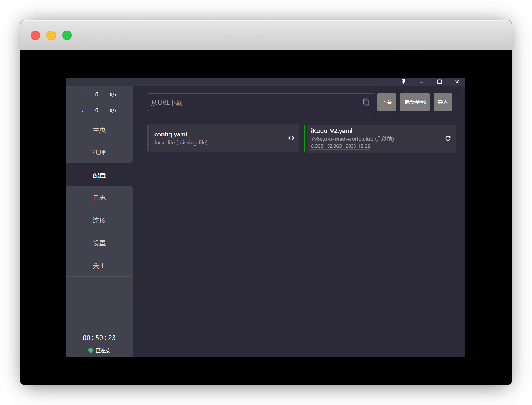Open code editor icon for config.yaml
The width and height of the screenshot is (532, 405).
click(291, 138)
